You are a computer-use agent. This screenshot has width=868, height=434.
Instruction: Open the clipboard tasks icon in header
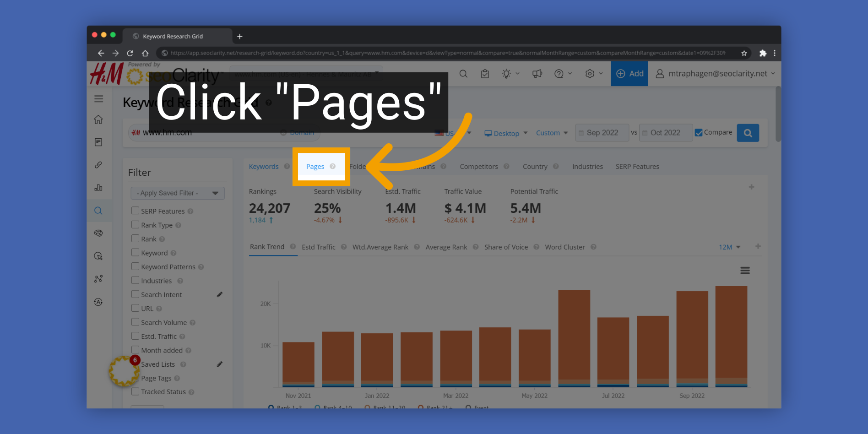(485, 74)
